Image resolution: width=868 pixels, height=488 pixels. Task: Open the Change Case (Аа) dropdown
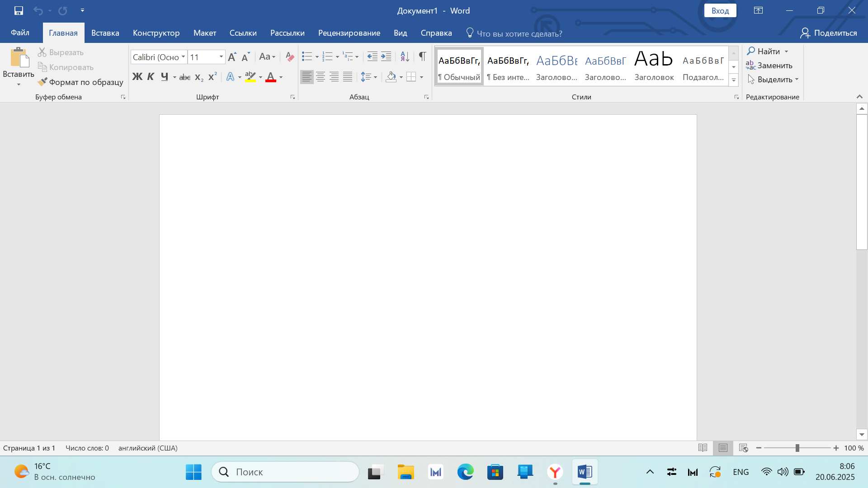coord(267,57)
